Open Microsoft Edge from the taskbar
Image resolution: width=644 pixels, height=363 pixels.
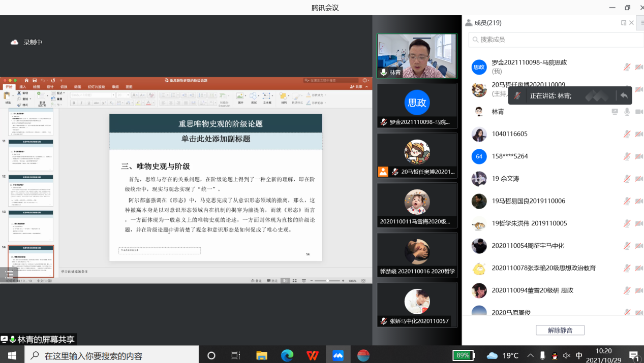(287, 355)
